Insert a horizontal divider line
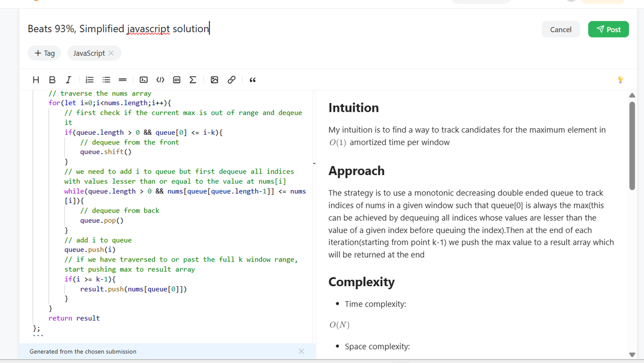644x363 pixels. tap(122, 79)
